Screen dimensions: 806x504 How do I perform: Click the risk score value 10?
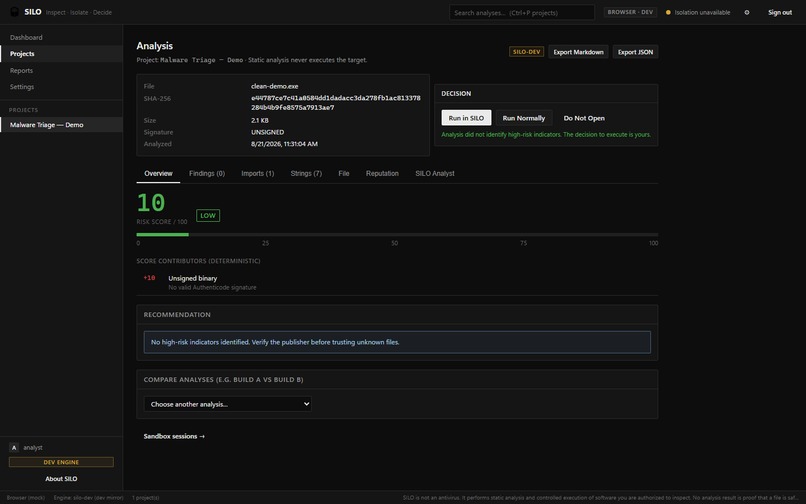151,203
